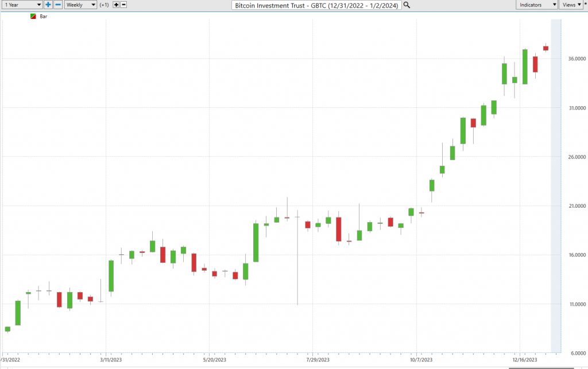Click the Bitcoin Investment Trust GBTC symbol field

(x=316, y=5)
